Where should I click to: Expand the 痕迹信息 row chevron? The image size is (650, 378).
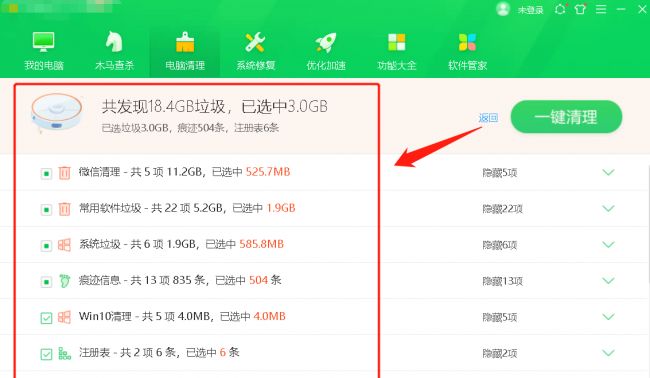tap(608, 281)
